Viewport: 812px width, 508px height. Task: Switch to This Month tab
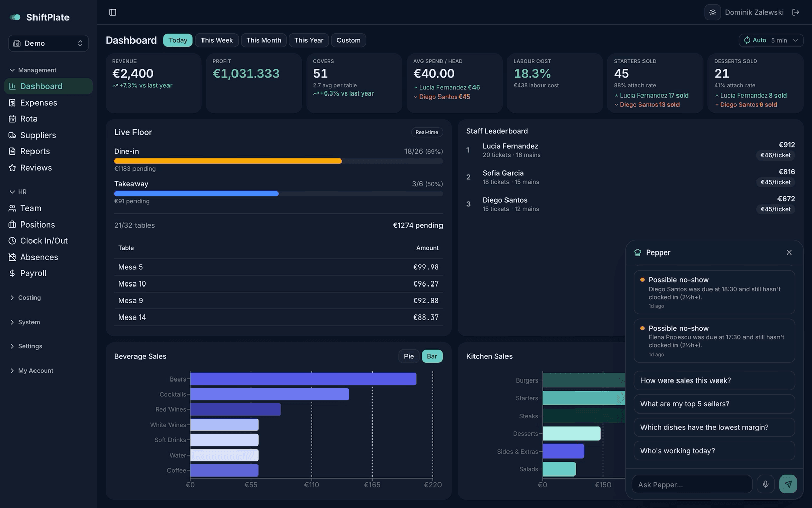(x=264, y=40)
